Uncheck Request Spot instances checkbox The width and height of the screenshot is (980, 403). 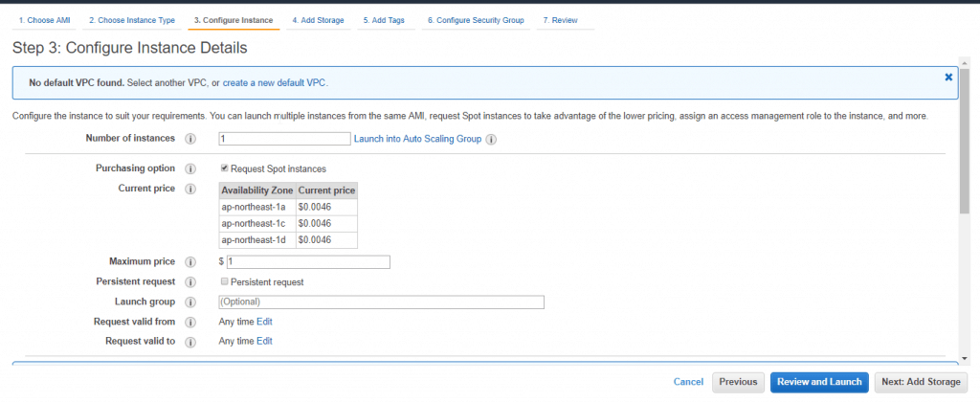tap(224, 168)
